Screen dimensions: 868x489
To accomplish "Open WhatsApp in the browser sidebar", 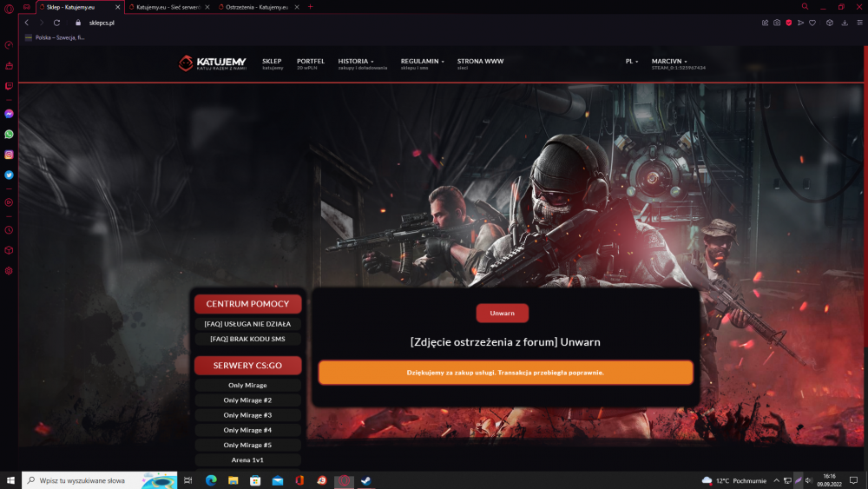I will (9, 134).
